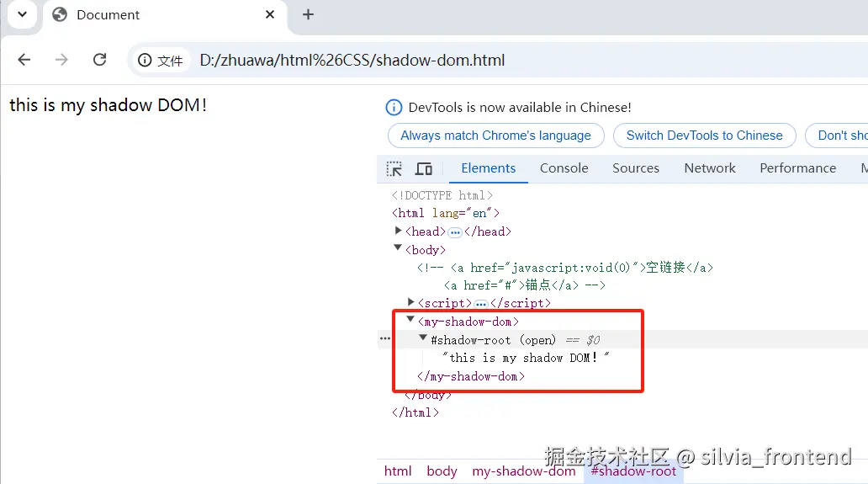868x484 pixels.
Task: Collapse the #shadow-root node
Action: tap(423, 338)
